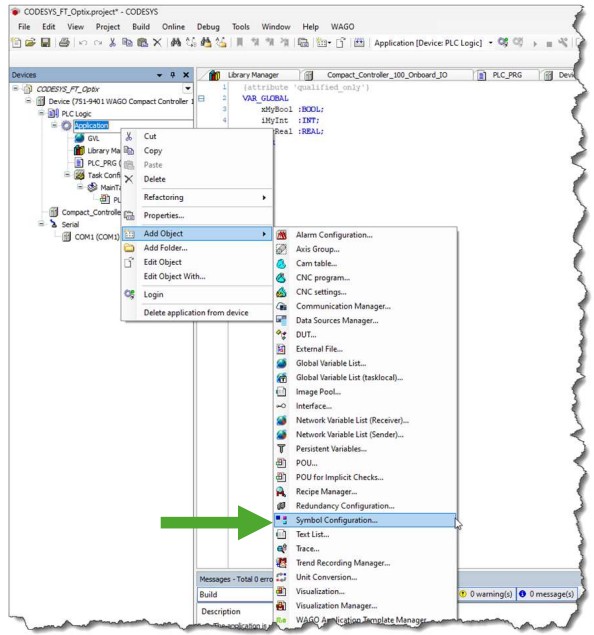Select the DUT icon

point(281,335)
